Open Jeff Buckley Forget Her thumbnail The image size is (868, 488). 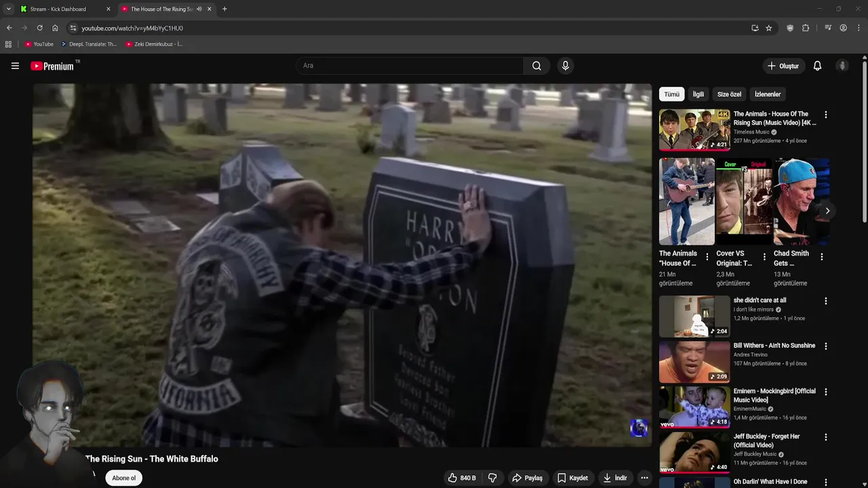[x=694, y=452]
